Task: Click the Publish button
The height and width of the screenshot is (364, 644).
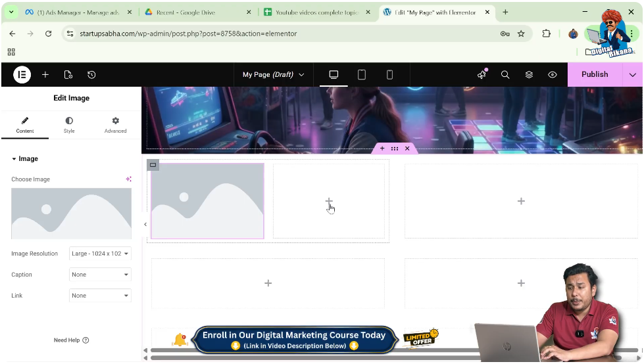Action: [x=595, y=74]
